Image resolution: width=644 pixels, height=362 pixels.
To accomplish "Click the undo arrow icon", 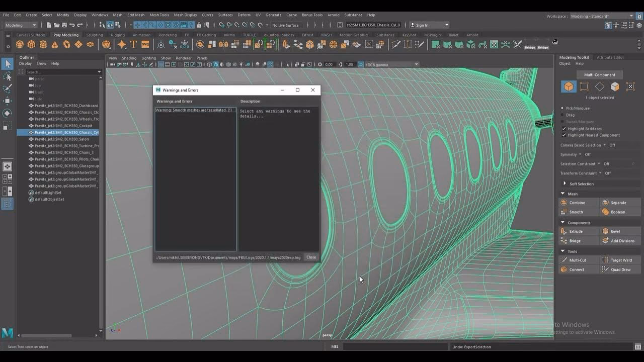I will [72, 25].
